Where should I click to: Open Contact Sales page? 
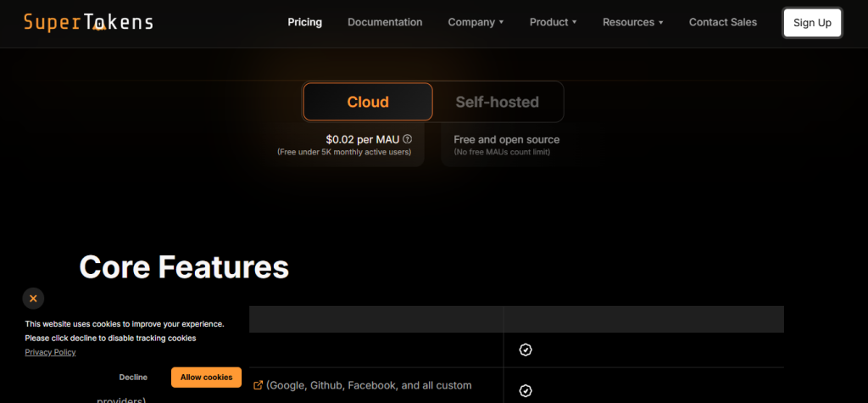[x=722, y=22]
